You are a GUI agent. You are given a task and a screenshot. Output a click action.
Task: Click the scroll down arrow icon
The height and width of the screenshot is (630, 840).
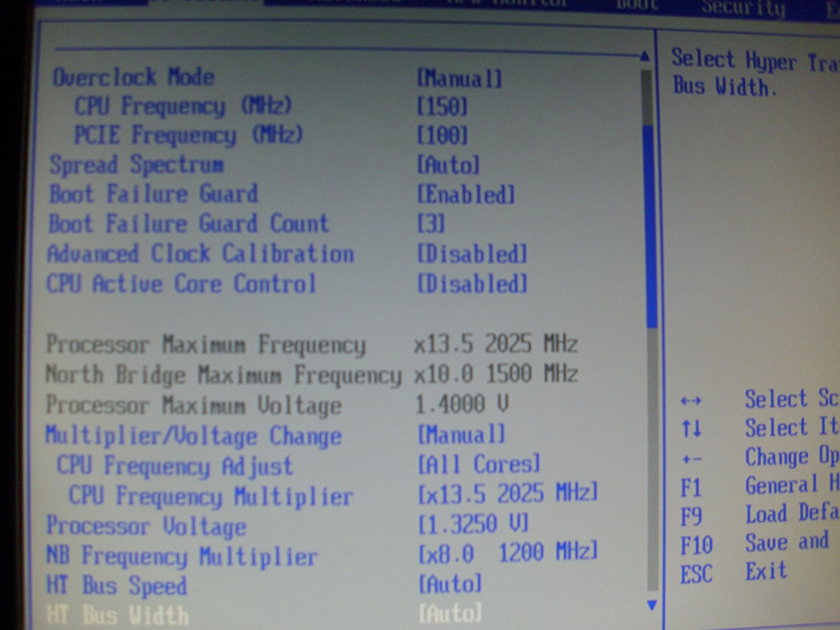(x=652, y=605)
